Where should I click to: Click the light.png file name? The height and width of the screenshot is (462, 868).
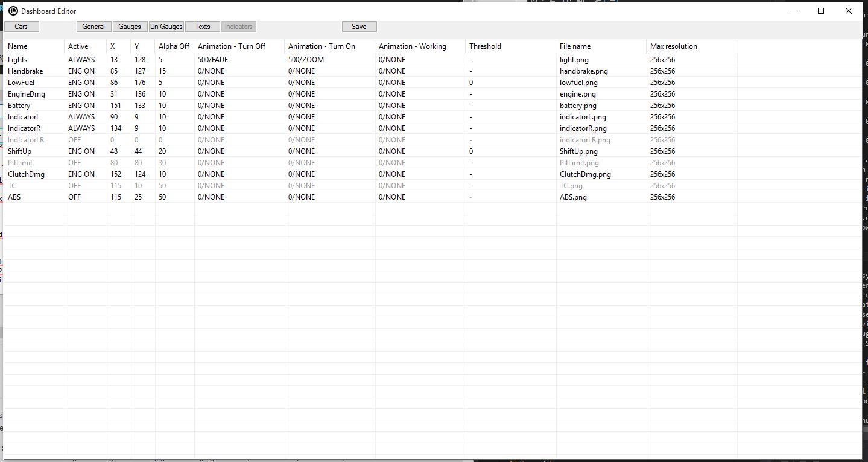coord(574,60)
